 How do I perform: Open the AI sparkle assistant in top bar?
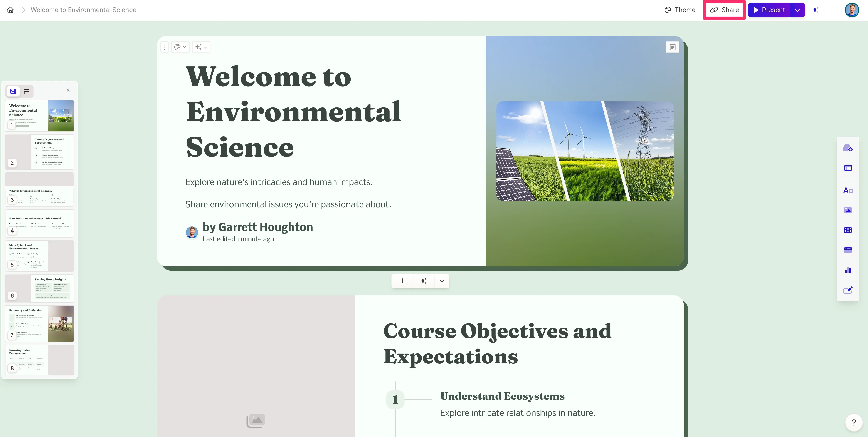tap(815, 10)
